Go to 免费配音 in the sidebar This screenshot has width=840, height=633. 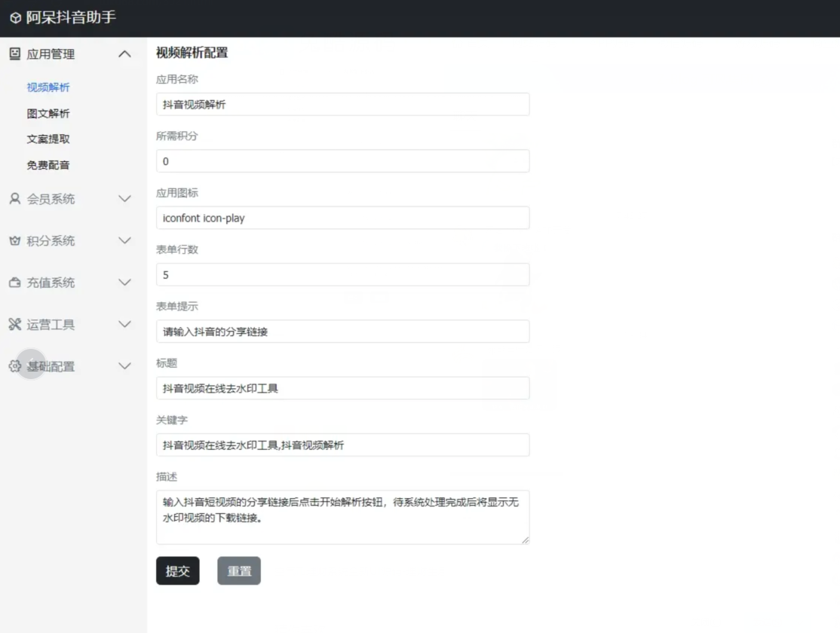tap(48, 165)
